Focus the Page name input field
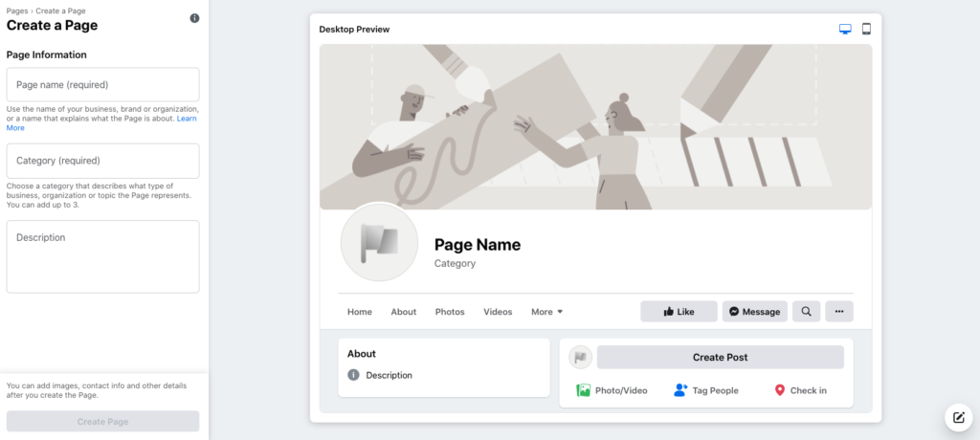980x440 pixels. [x=102, y=84]
